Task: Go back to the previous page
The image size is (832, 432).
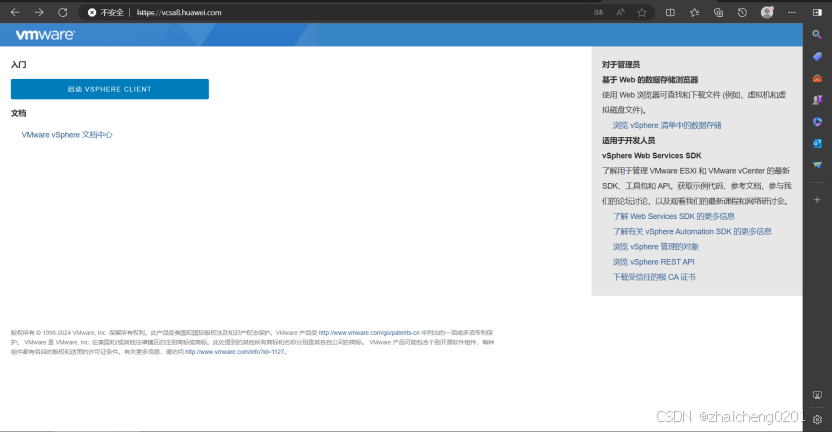Action: [x=15, y=12]
